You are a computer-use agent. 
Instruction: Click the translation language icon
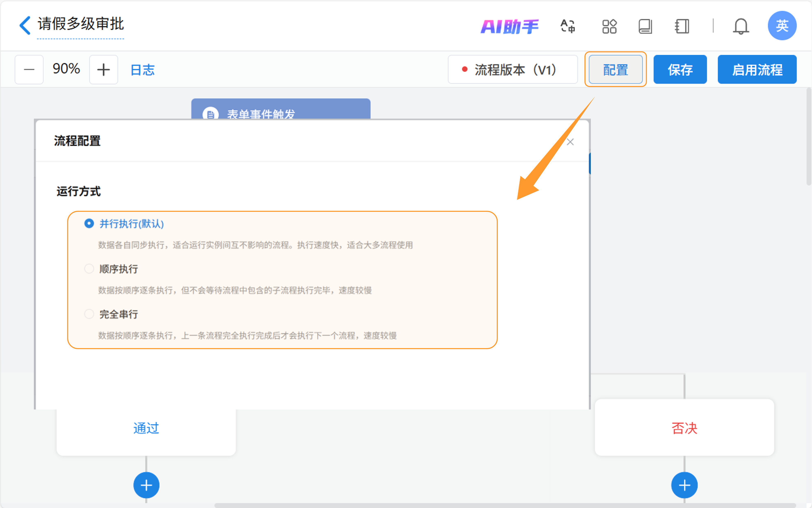[568, 26]
